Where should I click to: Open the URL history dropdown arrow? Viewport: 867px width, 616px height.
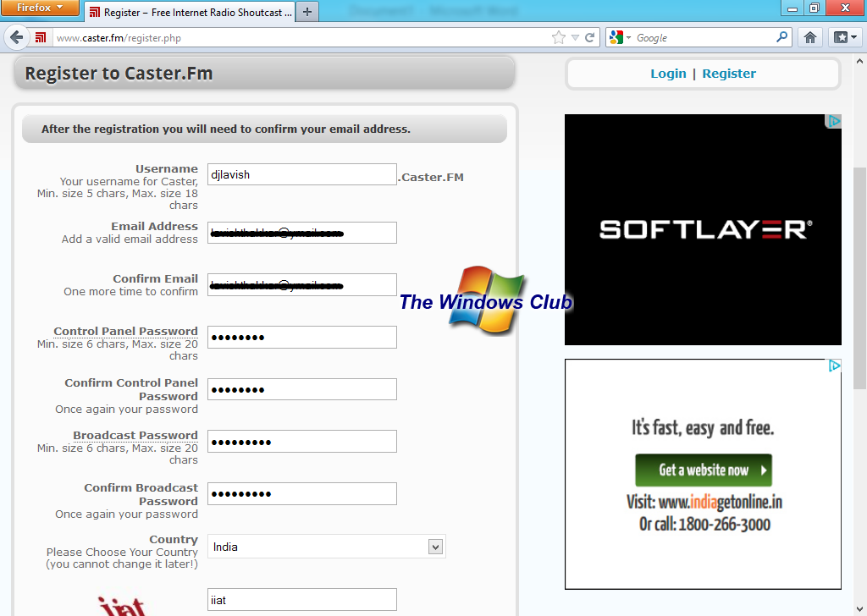coord(575,37)
